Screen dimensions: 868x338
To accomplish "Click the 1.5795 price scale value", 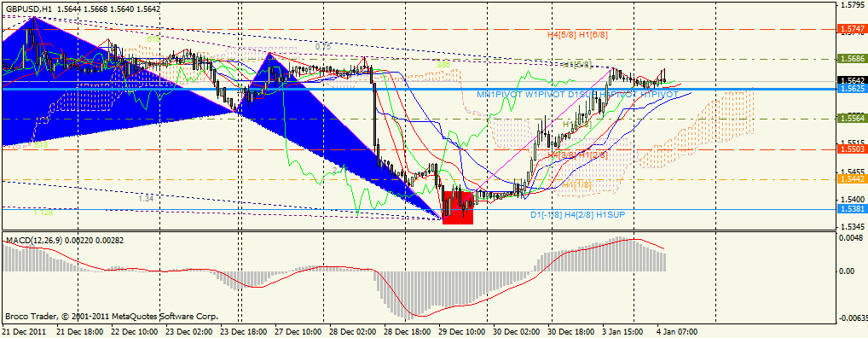I will point(853,5).
